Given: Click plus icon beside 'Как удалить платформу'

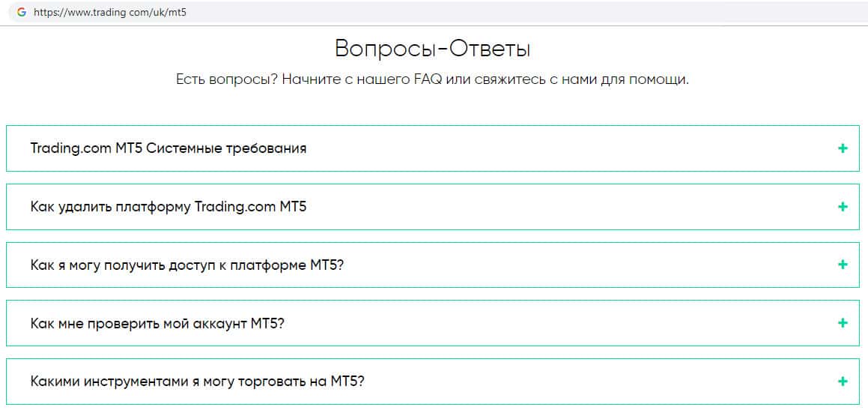Looking at the screenshot, I should coord(843,207).
